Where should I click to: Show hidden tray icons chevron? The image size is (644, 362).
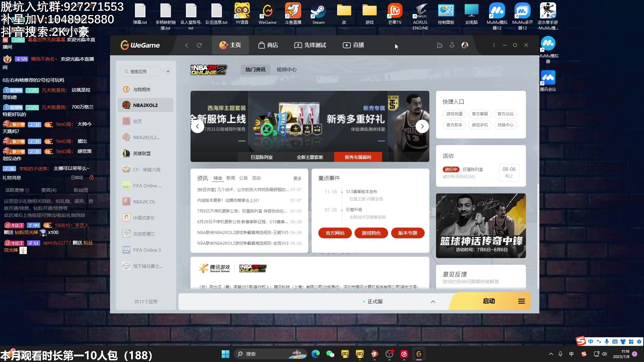pyautogui.click(x=551, y=354)
